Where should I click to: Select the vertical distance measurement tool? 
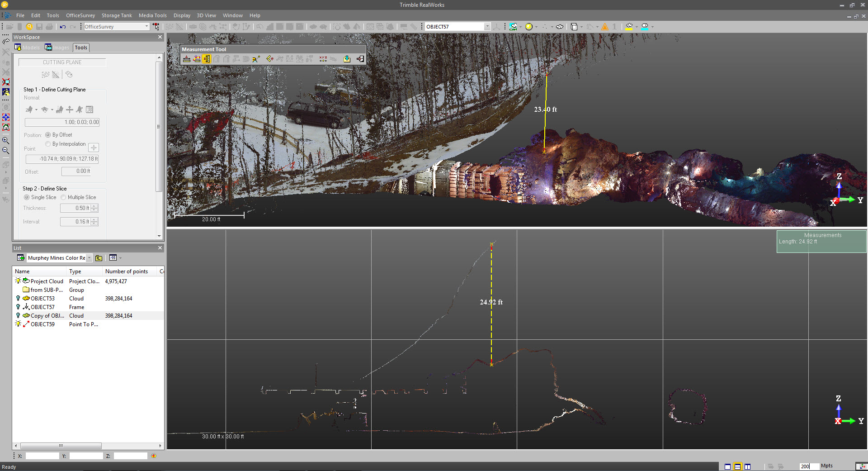(x=207, y=59)
